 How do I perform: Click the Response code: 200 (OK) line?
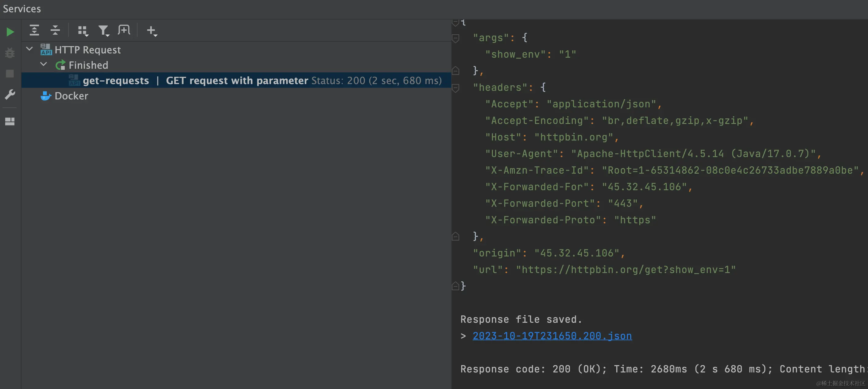664,369
